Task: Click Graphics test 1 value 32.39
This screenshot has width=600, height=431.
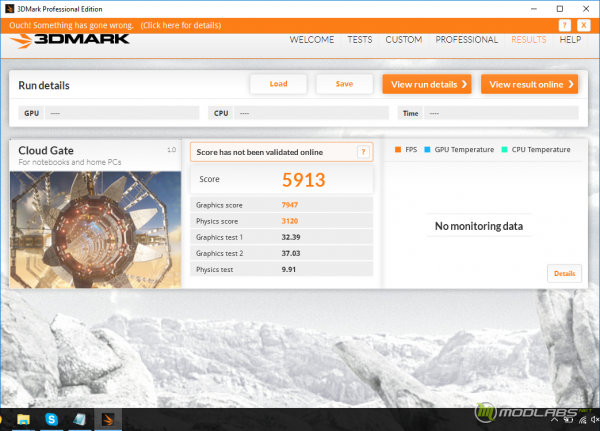Action: 291,237
